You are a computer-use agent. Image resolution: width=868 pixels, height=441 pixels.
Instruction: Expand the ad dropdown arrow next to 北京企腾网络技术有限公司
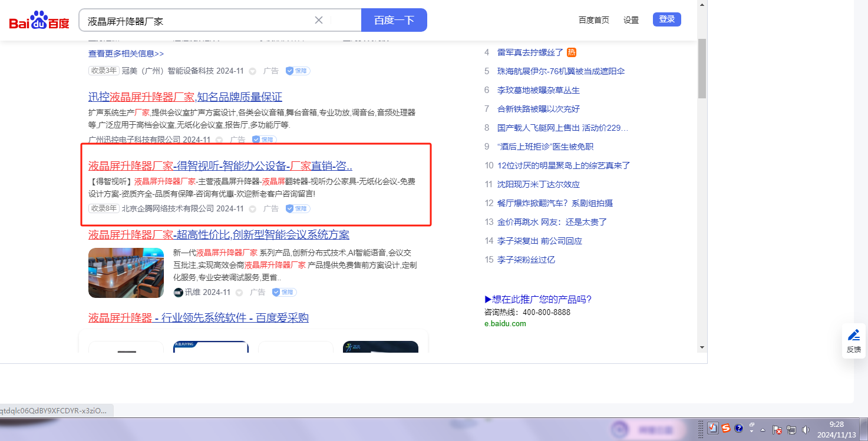click(252, 208)
